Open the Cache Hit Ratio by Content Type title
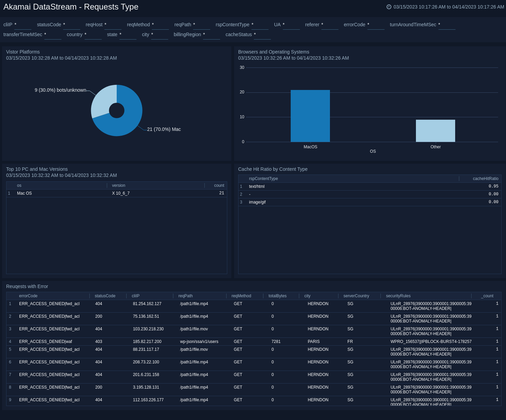506x420 pixels. 273,169
